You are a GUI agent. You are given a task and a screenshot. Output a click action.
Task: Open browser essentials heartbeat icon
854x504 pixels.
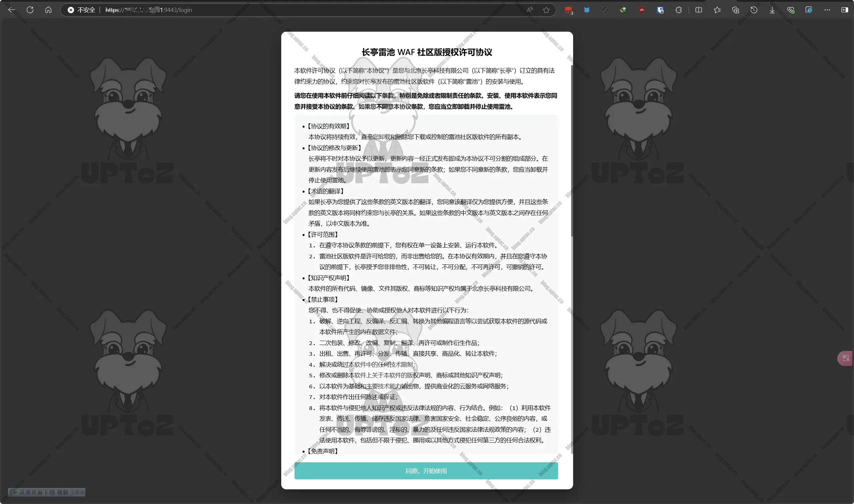pyautogui.click(x=791, y=10)
